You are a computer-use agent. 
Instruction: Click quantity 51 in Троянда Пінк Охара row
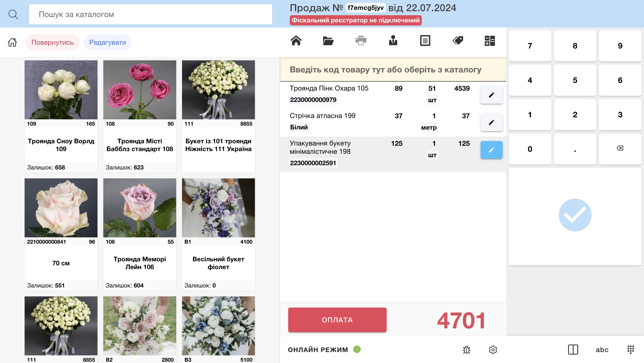(x=432, y=89)
